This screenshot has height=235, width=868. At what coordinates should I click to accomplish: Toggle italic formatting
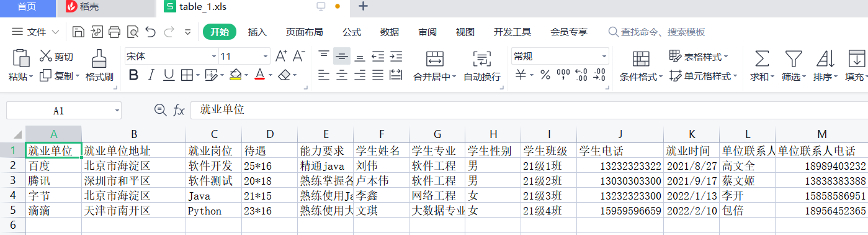coord(151,75)
